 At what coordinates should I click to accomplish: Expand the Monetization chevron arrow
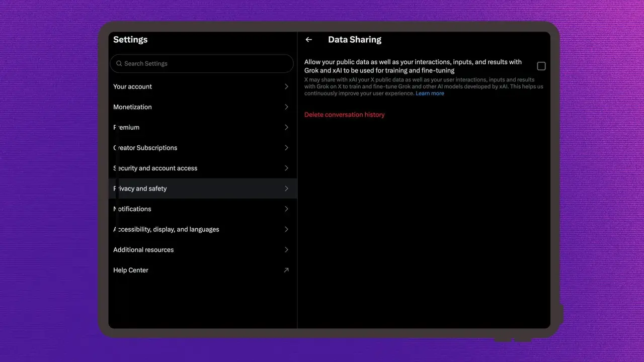pyautogui.click(x=286, y=107)
